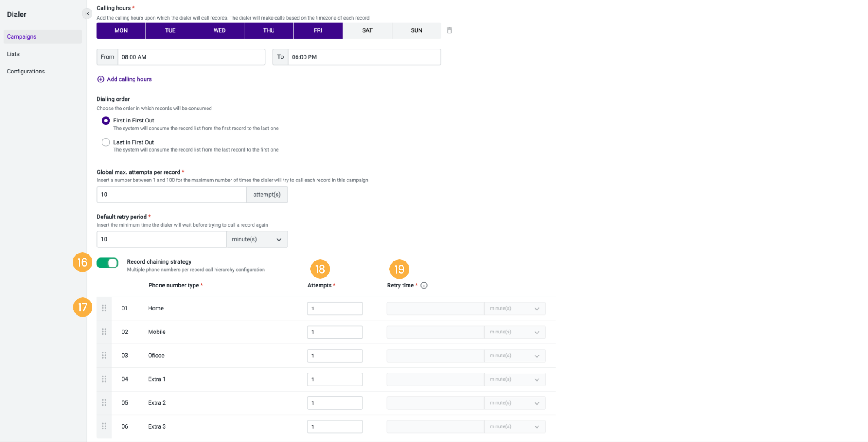This screenshot has height=442, width=868.
Task: Click the 'Mobile' phone number type text
Action: tap(157, 332)
